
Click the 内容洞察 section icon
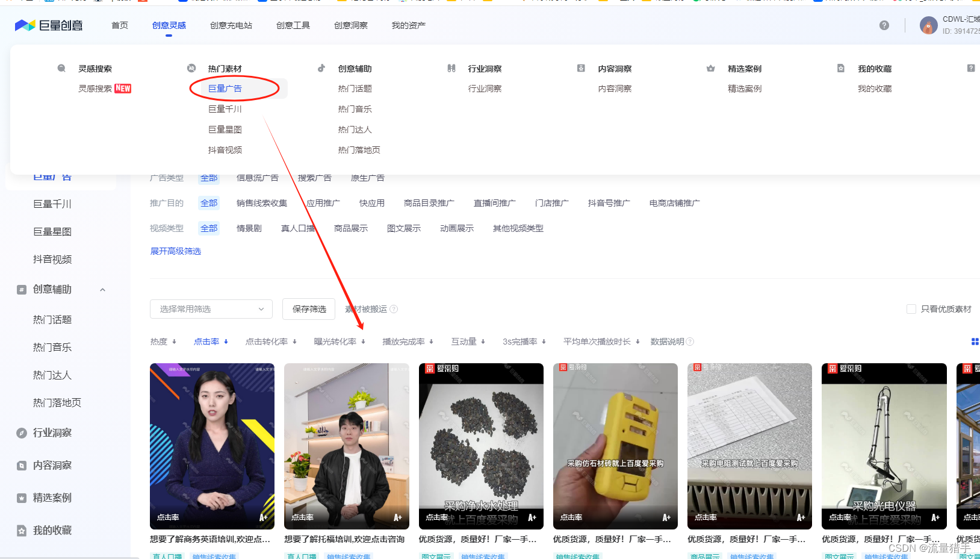581,69
